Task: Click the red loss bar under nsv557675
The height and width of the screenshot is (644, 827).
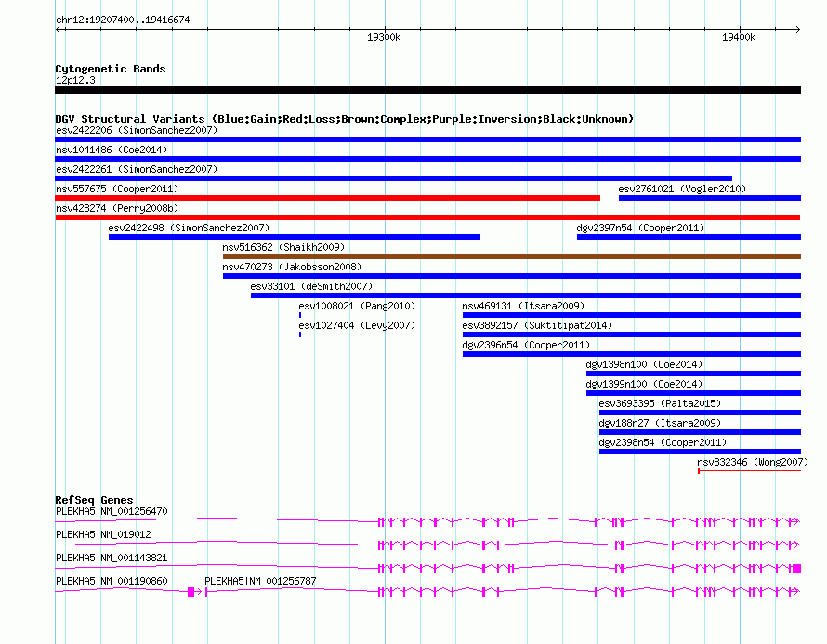Action: coord(327,198)
